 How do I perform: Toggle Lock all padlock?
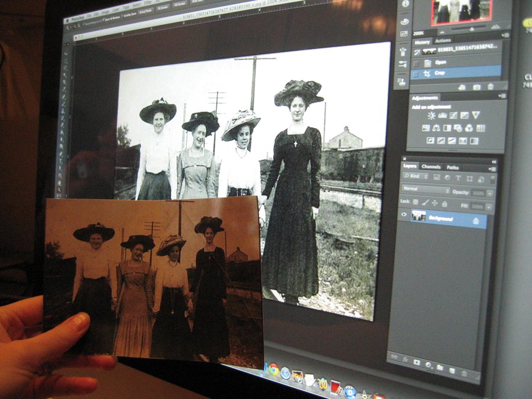445,204
